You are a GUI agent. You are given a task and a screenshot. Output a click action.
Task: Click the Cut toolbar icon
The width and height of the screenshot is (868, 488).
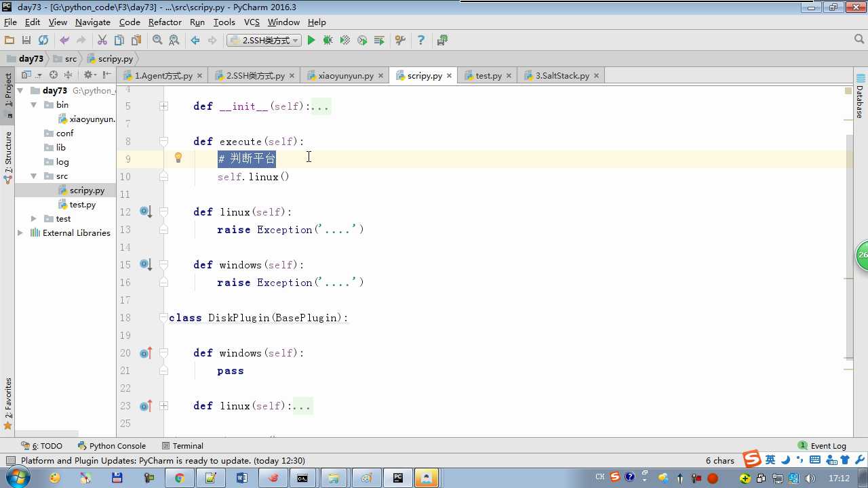(102, 41)
